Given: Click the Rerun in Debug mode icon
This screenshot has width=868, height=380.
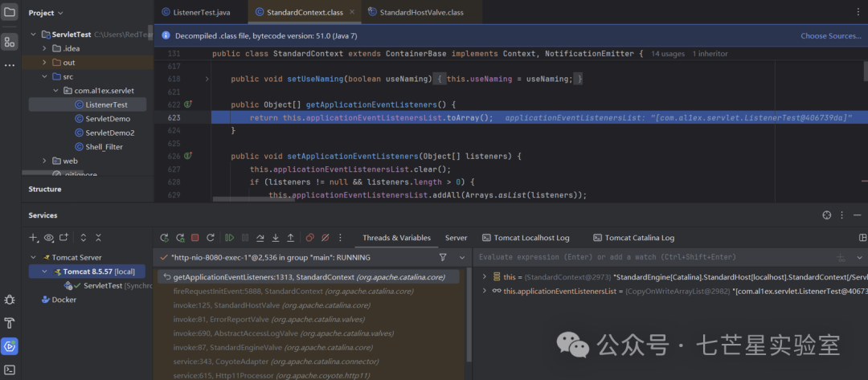Looking at the screenshot, I should [x=180, y=238].
